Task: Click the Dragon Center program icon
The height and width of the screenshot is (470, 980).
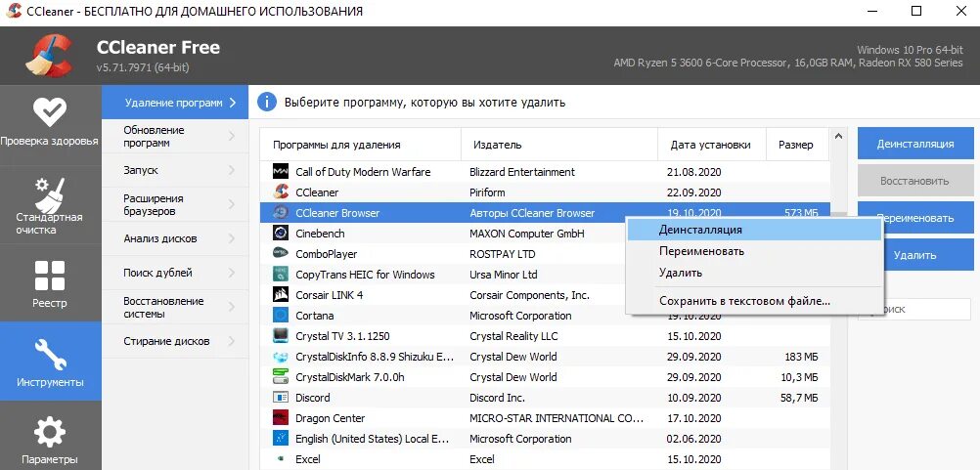Action: (281, 418)
